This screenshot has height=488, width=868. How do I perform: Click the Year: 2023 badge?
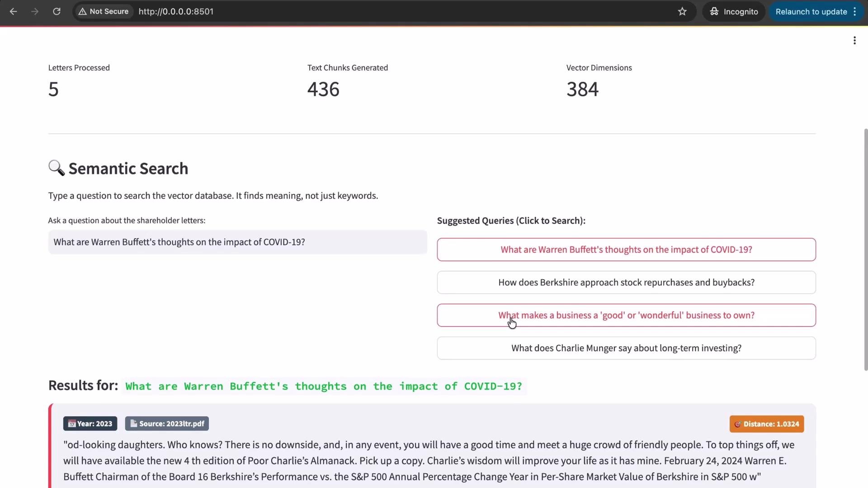click(90, 423)
